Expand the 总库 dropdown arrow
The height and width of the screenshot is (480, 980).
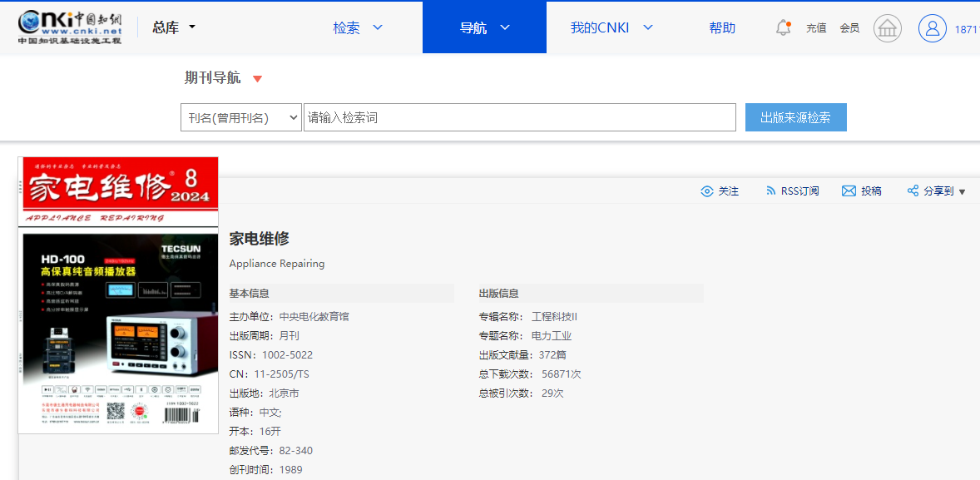192,27
